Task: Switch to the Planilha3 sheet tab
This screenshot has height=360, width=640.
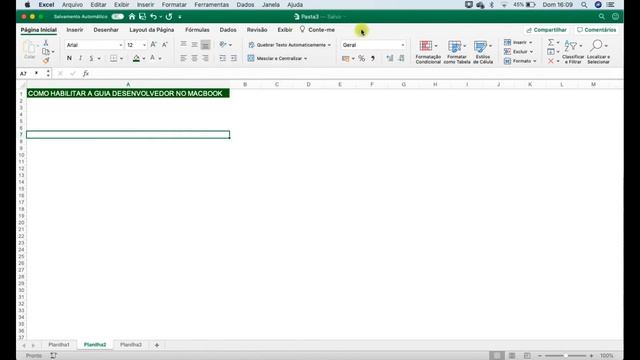Action: click(131, 345)
